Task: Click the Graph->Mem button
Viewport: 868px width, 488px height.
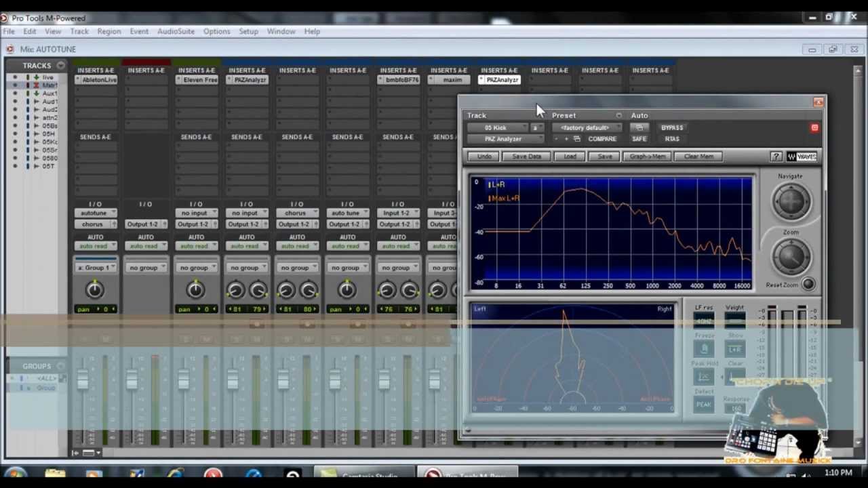Action: click(x=648, y=157)
